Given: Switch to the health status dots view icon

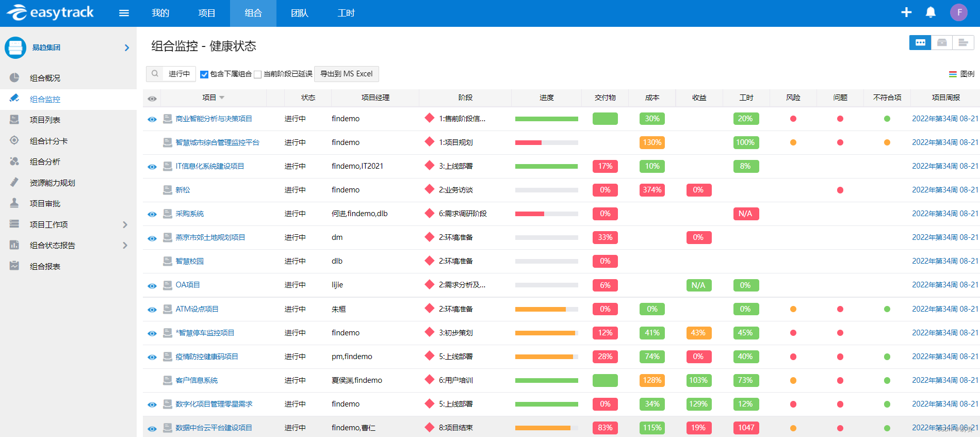Looking at the screenshot, I should (x=920, y=43).
